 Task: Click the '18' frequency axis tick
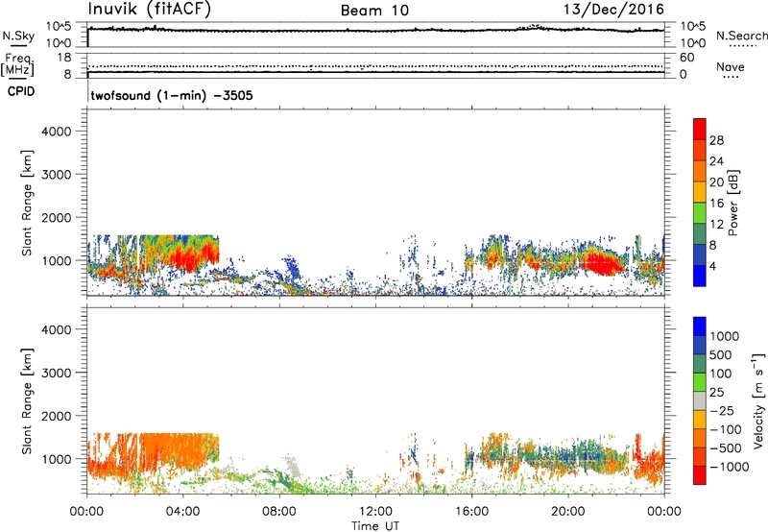[64, 58]
